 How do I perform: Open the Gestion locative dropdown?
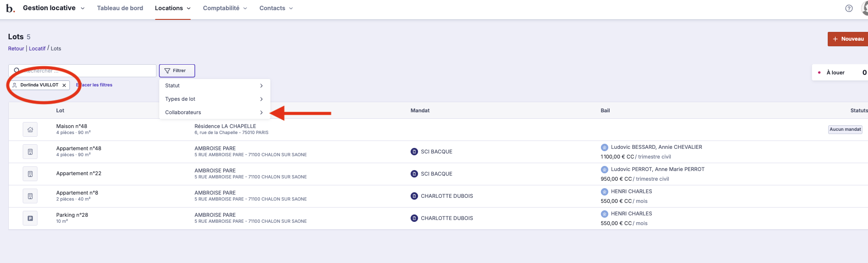53,8
